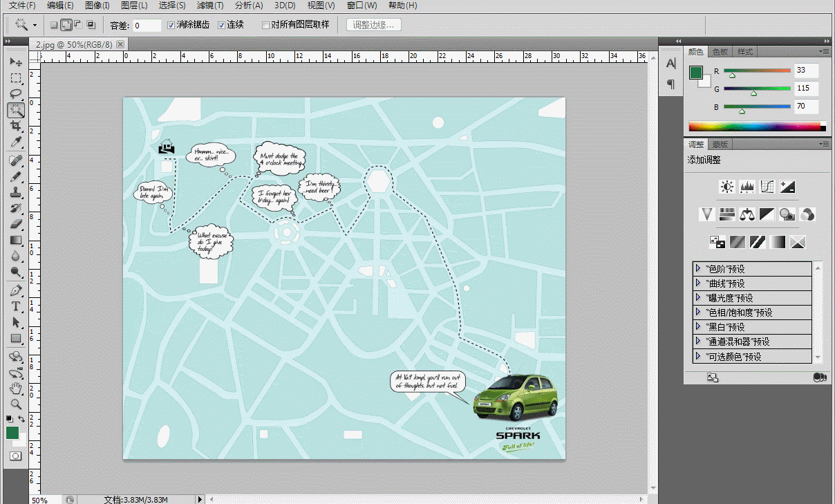The height and width of the screenshot is (504, 835).
Task: Click the Curves adjustment icon
Action: pos(767,187)
